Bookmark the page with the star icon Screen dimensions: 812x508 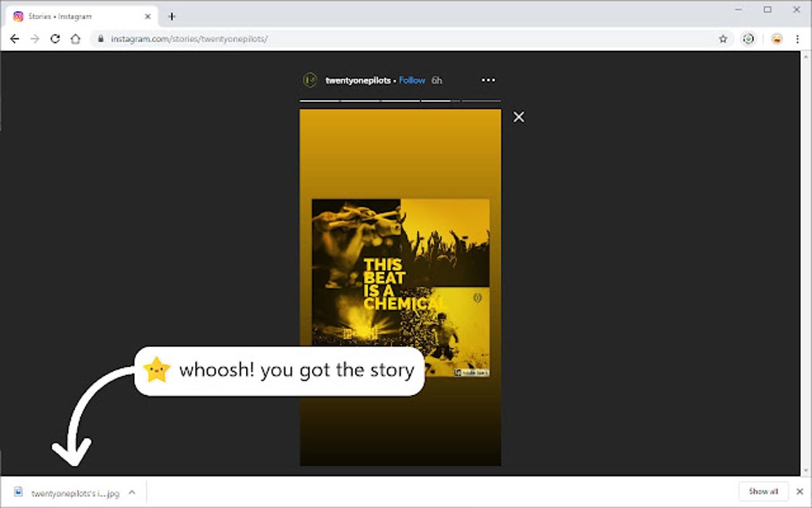click(723, 37)
